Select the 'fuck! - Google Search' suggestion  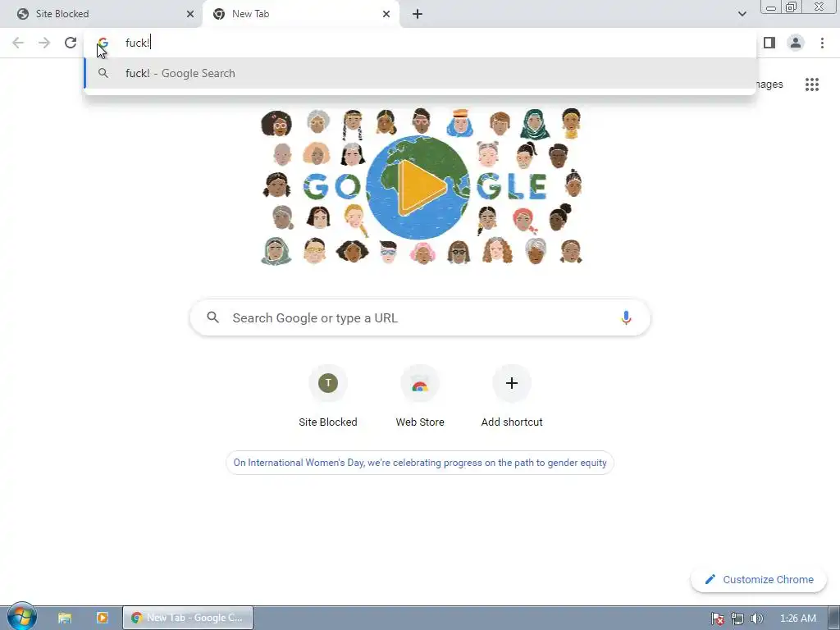(420, 73)
